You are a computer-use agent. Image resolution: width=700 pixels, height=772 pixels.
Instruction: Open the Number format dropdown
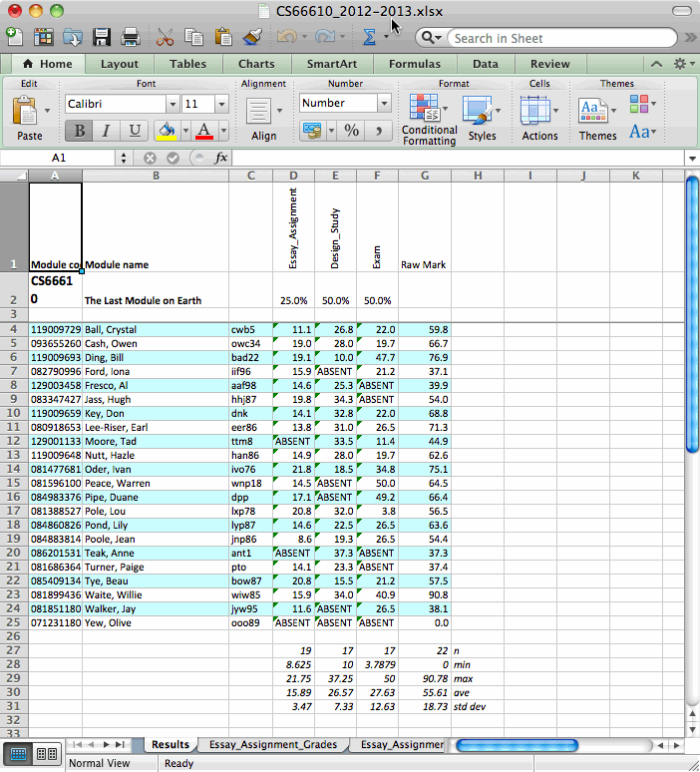coord(384,104)
